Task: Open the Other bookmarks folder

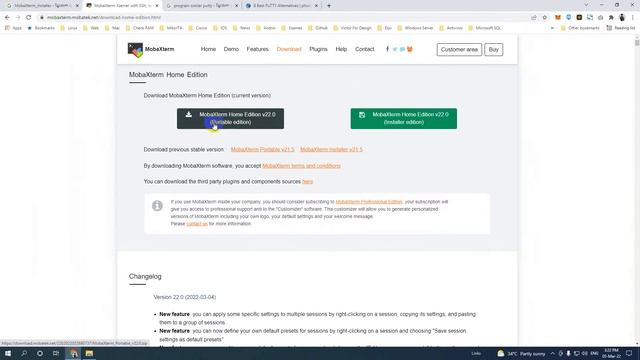Action: (580, 28)
